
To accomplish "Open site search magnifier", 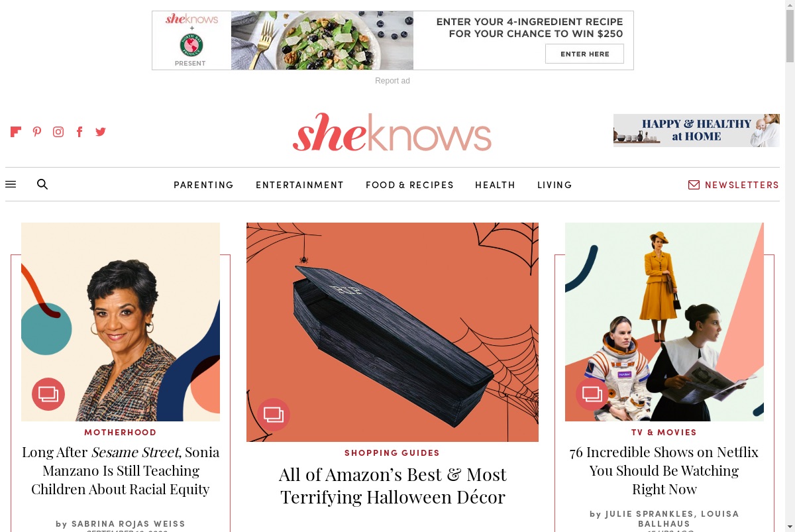I will (42, 184).
